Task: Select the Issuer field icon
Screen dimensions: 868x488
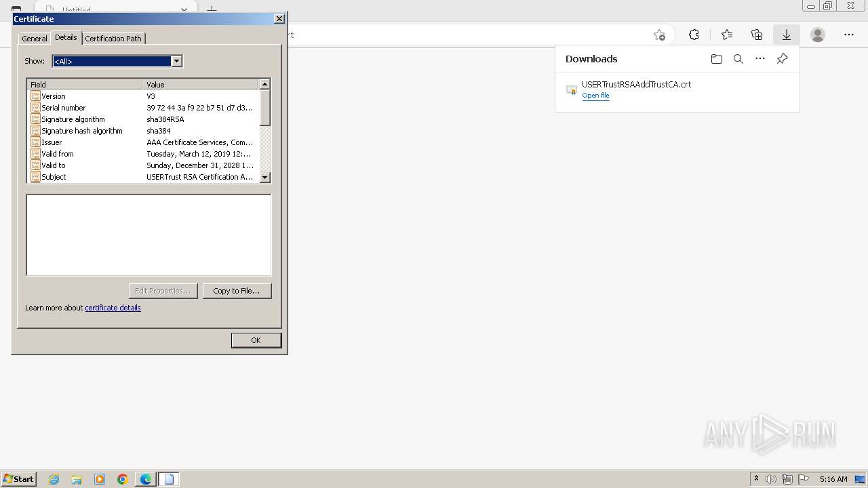Action: tap(35, 142)
